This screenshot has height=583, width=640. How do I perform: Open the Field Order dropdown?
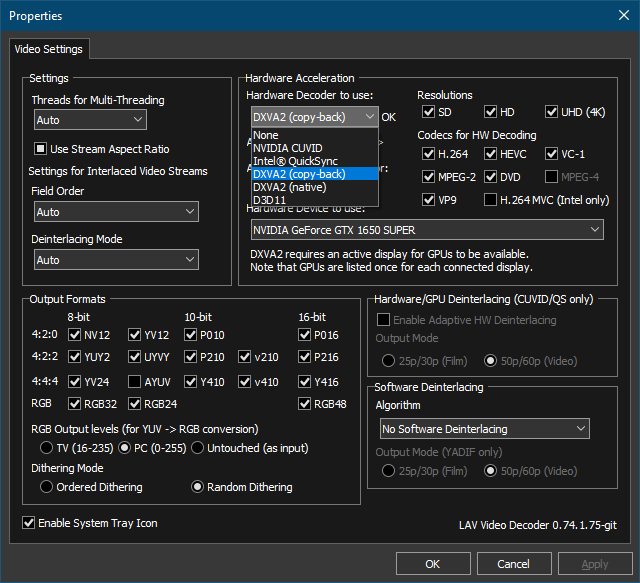pos(116,211)
